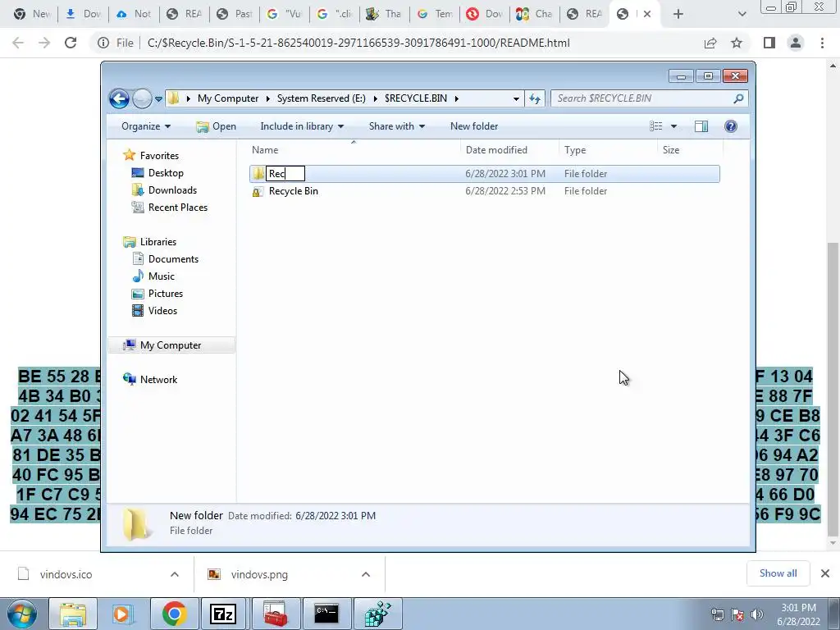Screen dimensions: 840x630
Task: Click the folder rename text box
Action: (285, 174)
